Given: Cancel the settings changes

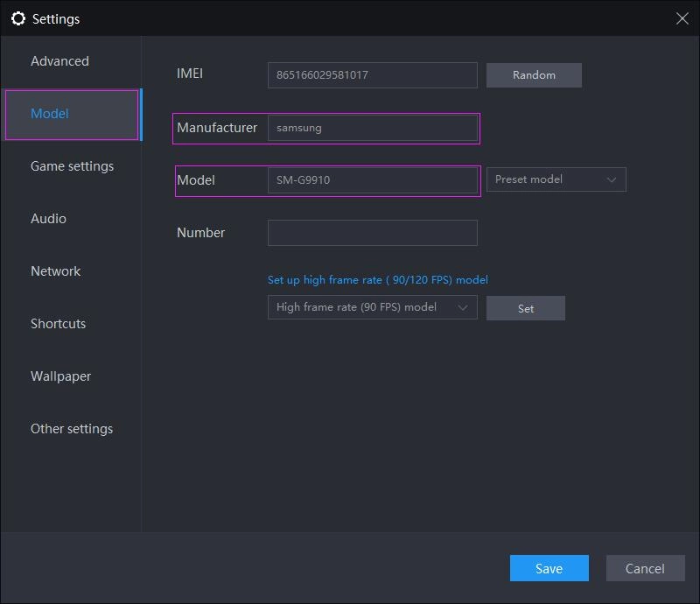Looking at the screenshot, I should 645,568.
